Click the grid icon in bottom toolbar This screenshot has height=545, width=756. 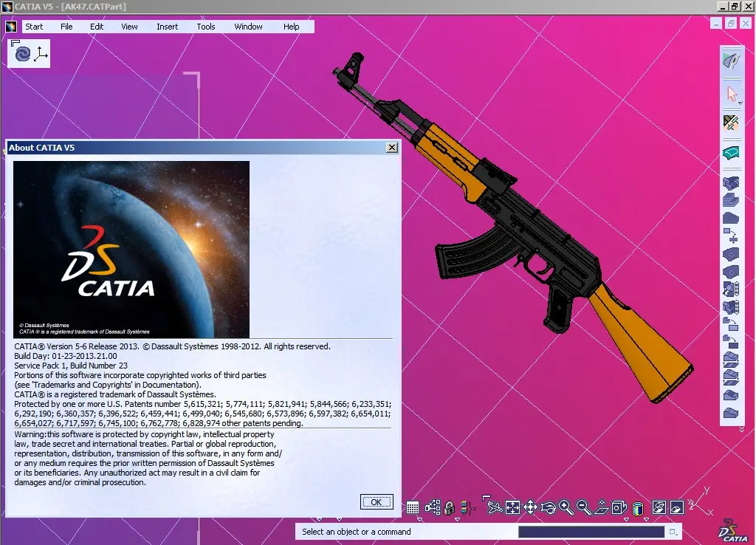[413, 507]
